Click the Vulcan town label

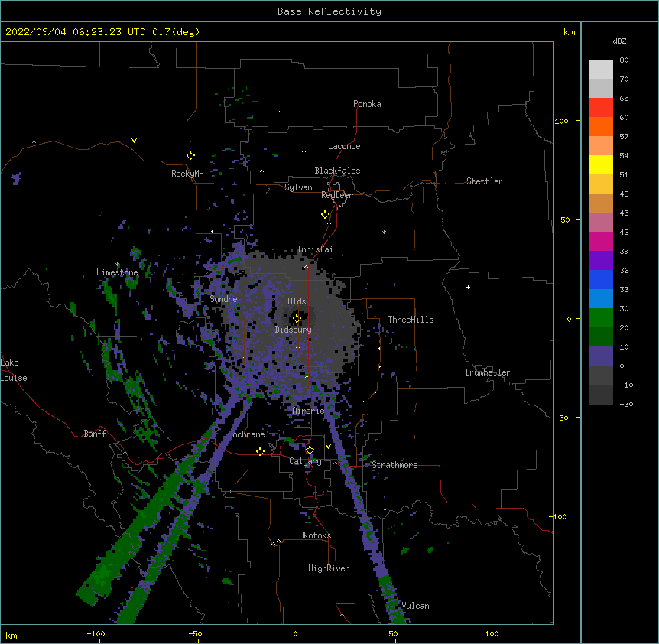coord(415,606)
